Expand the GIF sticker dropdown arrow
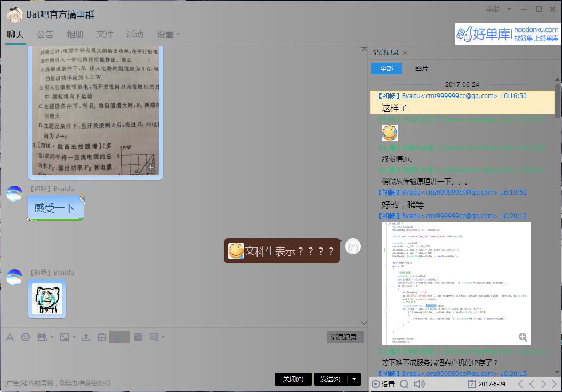The height and width of the screenshot is (392, 562). click(x=52, y=337)
